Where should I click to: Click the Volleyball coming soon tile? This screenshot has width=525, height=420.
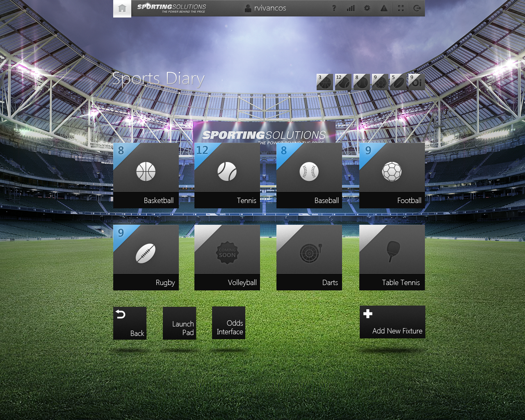click(x=227, y=258)
